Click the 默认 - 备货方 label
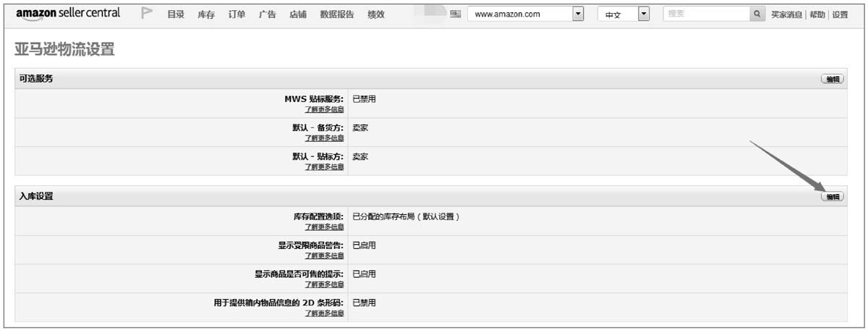The height and width of the screenshot is (333, 868). pyautogui.click(x=318, y=127)
